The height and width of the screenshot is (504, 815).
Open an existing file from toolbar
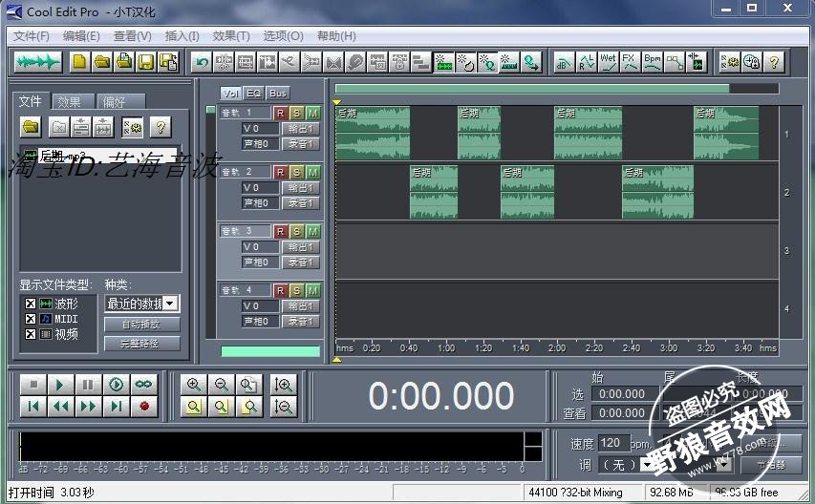pyautogui.click(x=102, y=62)
